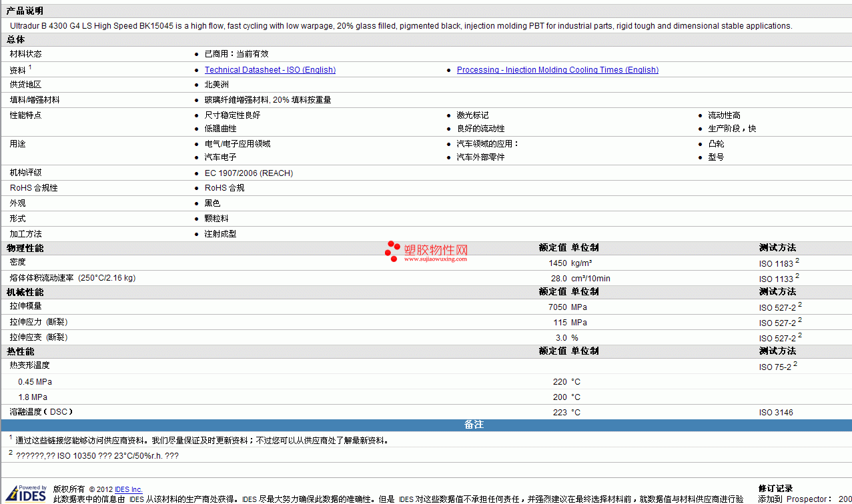Open the Technical Datasheet - ISO (English) link
This screenshot has height=504, width=852.
tap(270, 70)
